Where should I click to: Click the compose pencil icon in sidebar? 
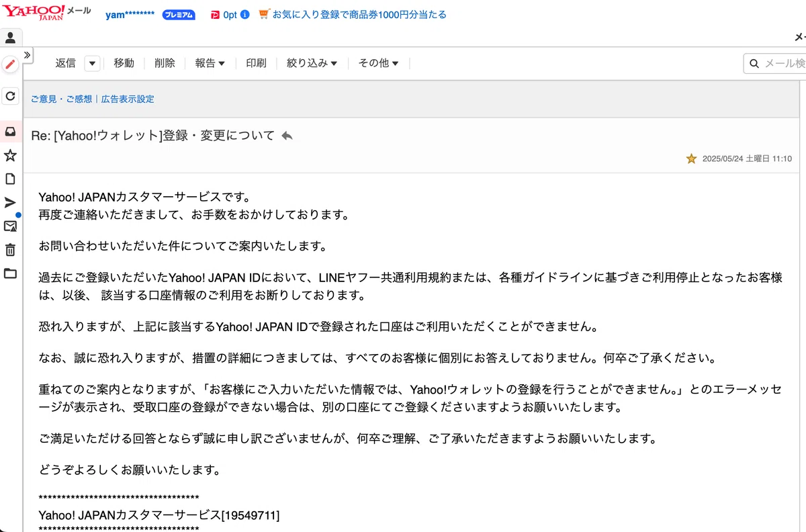click(x=10, y=64)
